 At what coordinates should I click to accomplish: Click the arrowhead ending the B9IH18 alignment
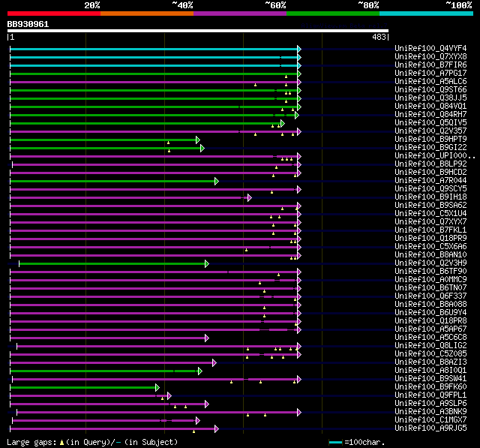point(250,198)
